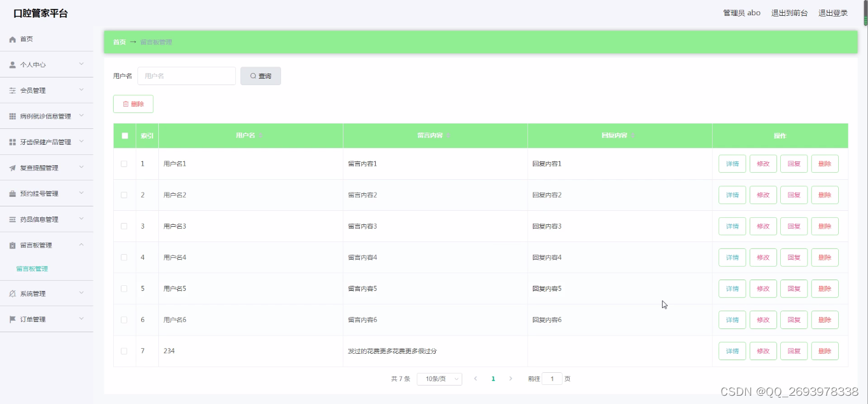Click the list icon for 药品信息管理
The height and width of the screenshot is (404, 868).
[x=13, y=220]
